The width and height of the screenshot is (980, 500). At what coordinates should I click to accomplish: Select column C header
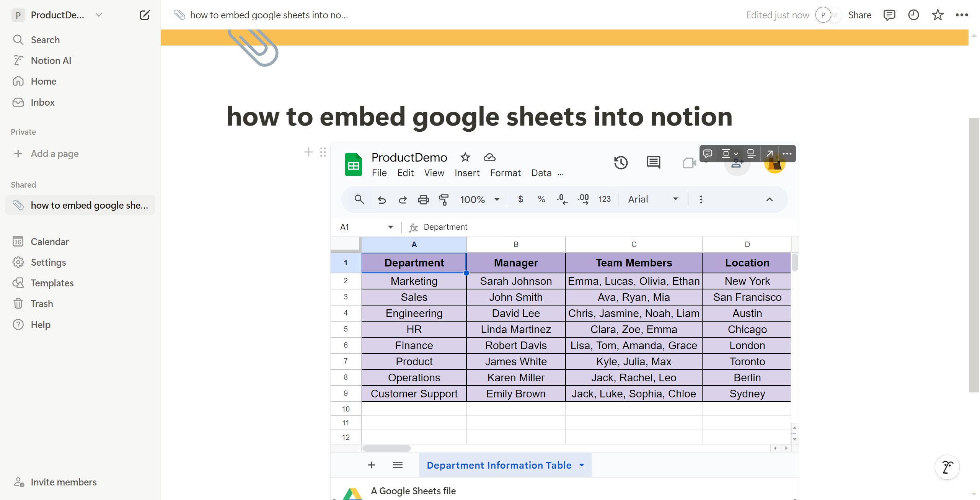(x=634, y=244)
